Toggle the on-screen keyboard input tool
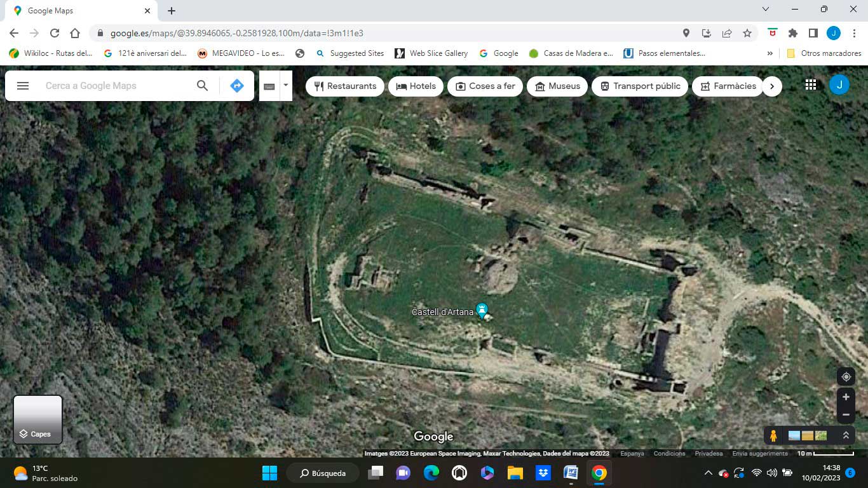Image resolution: width=868 pixels, height=488 pixels. pyautogui.click(x=269, y=86)
